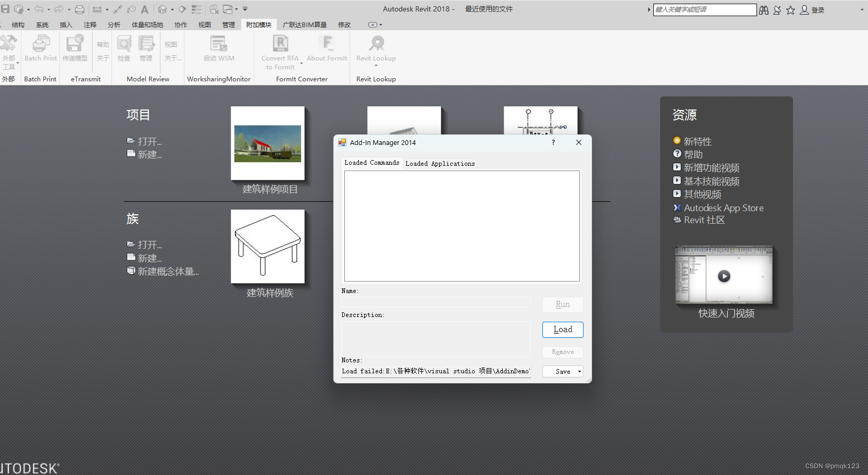Image resolution: width=868 pixels, height=475 pixels.
Task: Open the Save dropdown in Add-In Manager
Action: click(x=579, y=372)
